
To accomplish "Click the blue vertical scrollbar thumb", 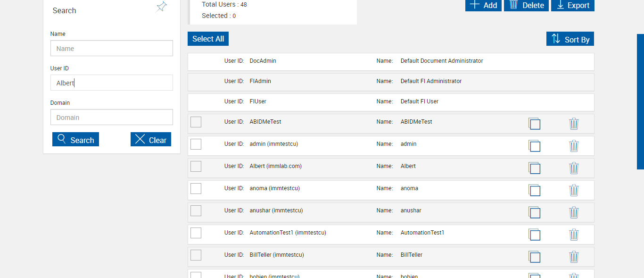I will click(640, 101).
